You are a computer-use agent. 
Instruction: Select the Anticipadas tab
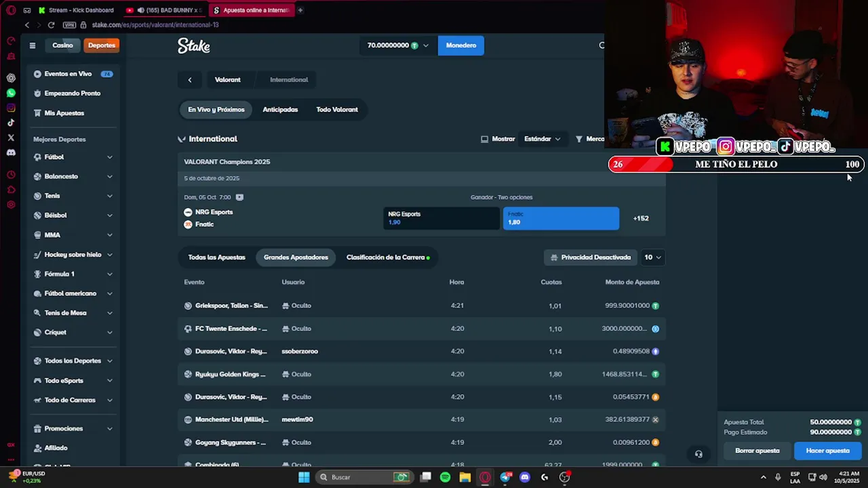pos(280,110)
